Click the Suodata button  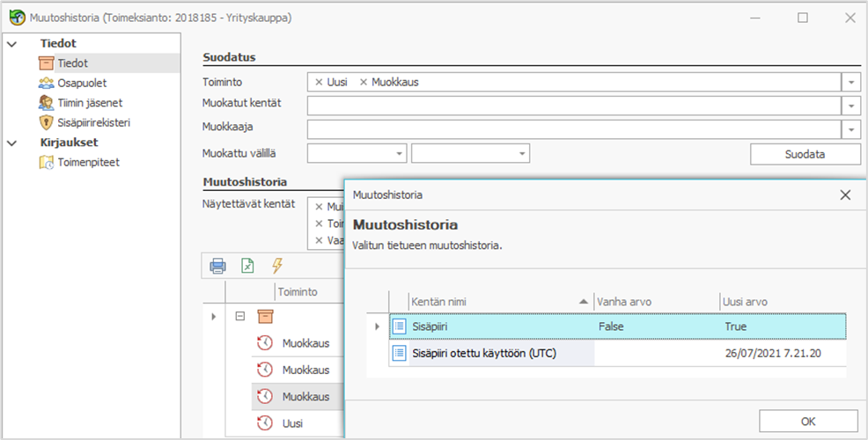[805, 154]
